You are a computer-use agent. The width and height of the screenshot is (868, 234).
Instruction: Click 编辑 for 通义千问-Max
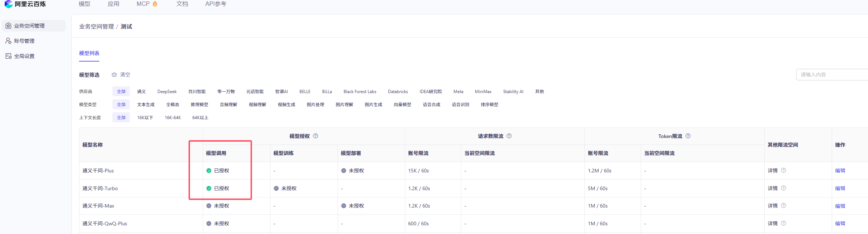(840, 206)
